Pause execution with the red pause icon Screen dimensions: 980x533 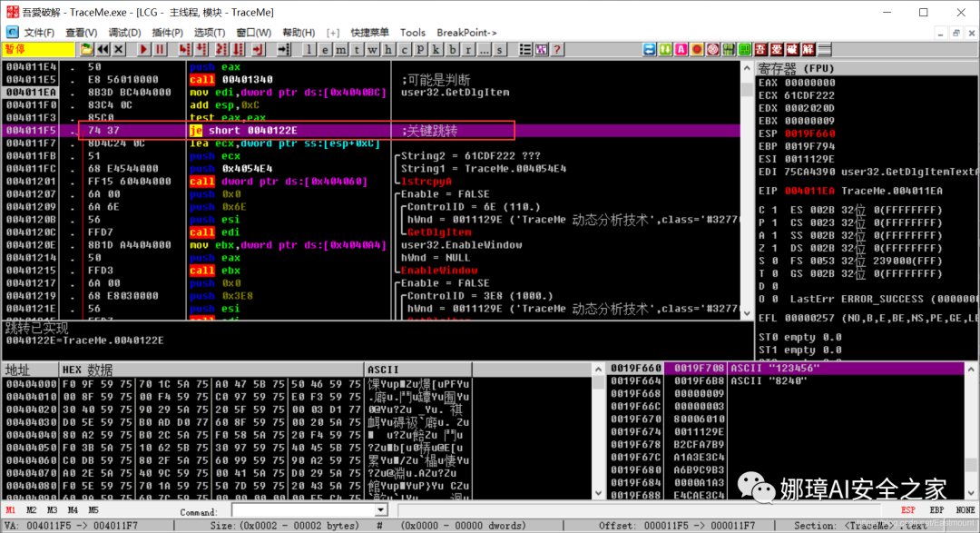(x=160, y=49)
